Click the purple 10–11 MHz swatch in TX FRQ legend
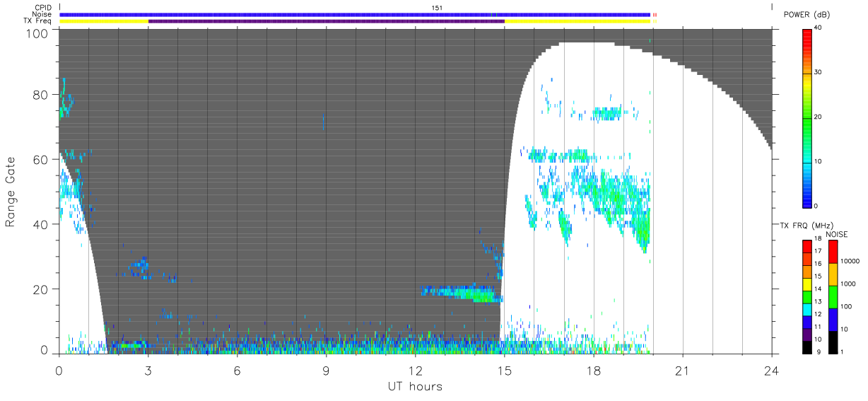 coord(807,333)
